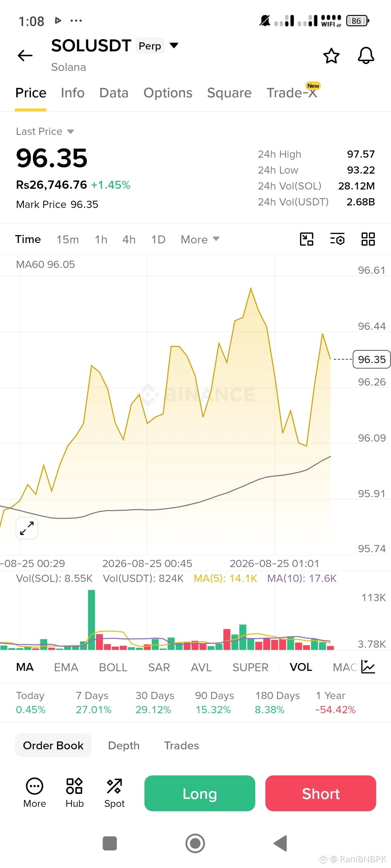Tap Android home button
The height and width of the screenshot is (868, 391).
pos(195,843)
